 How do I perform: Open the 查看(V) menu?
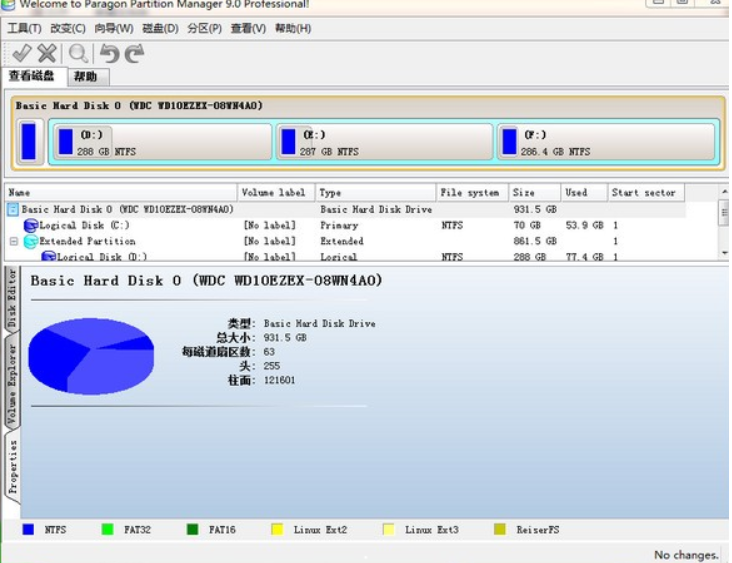point(248,28)
